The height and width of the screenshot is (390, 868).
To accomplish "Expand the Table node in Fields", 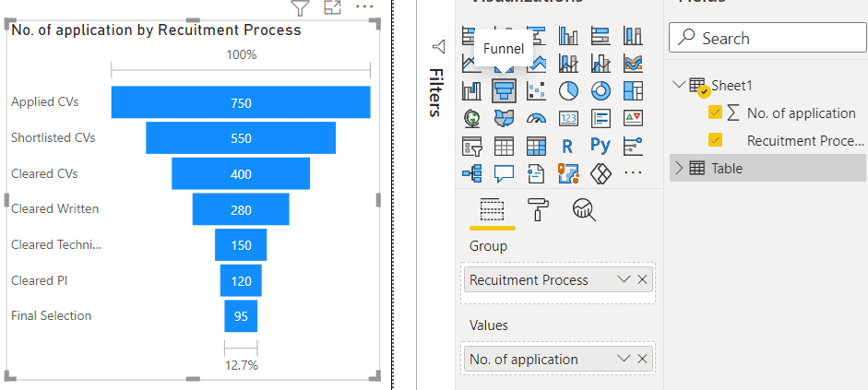I will [x=679, y=168].
